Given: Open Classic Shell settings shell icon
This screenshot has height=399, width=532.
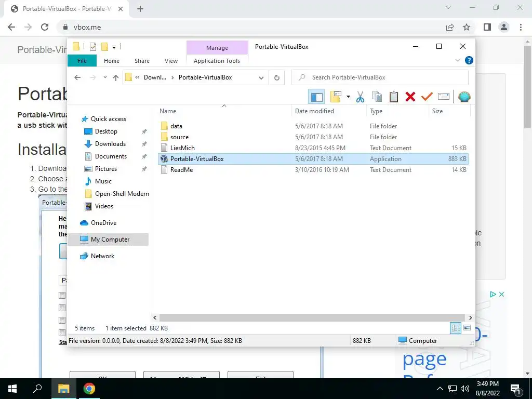Looking at the screenshot, I should point(464,97).
